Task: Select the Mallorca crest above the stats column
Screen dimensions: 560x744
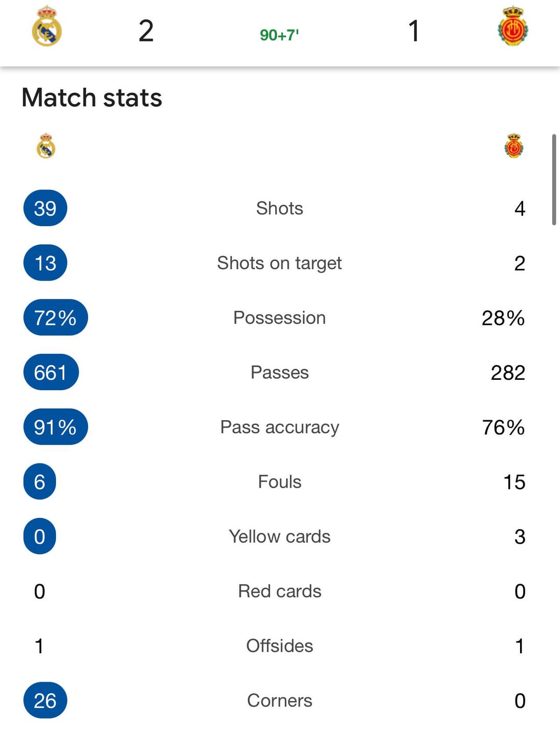Action: click(514, 147)
